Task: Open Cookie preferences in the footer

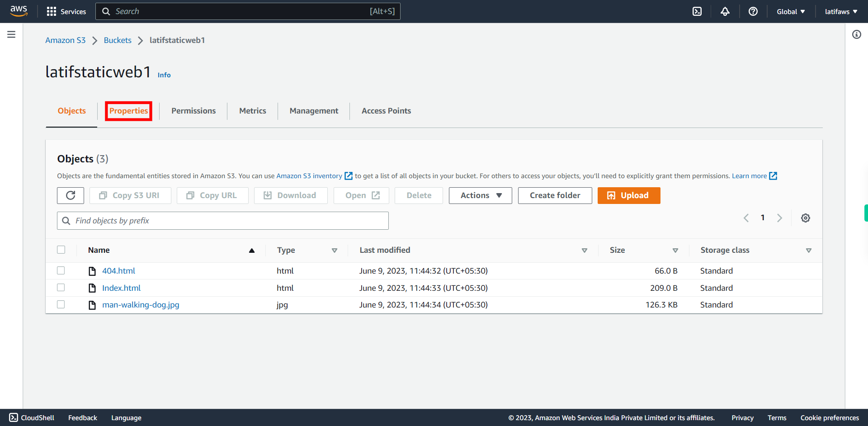Action: point(830,418)
